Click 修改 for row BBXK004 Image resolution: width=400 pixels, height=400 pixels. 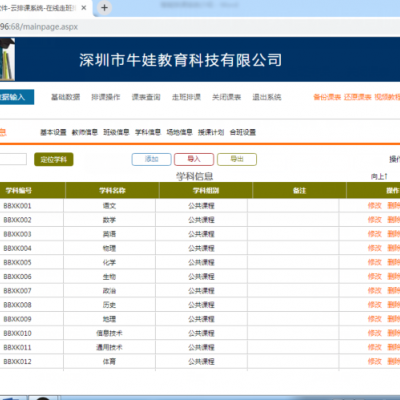[x=375, y=248]
